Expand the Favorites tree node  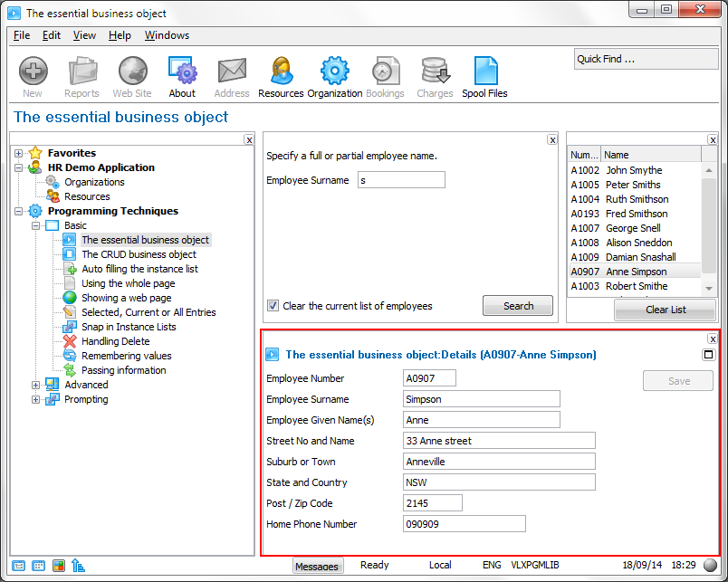coord(19,153)
